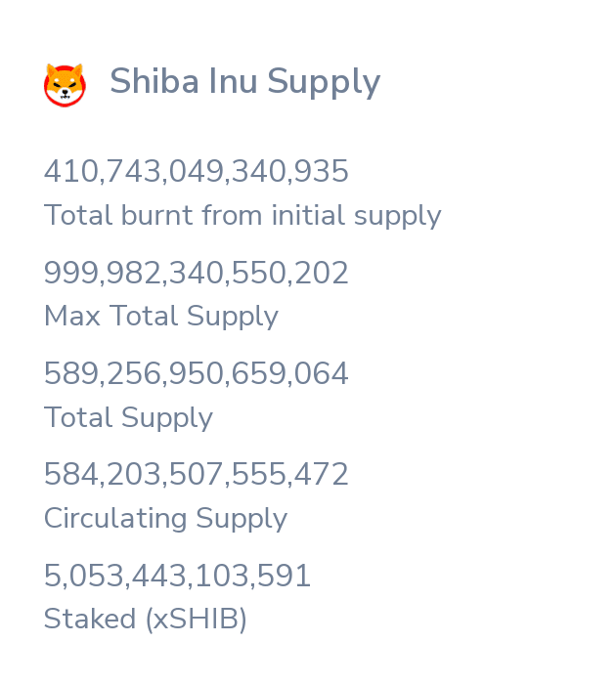Image resolution: width=616 pixels, height=685 pixels.
Task: Click the word "burnt" in the label
Action: click(157, 215)
